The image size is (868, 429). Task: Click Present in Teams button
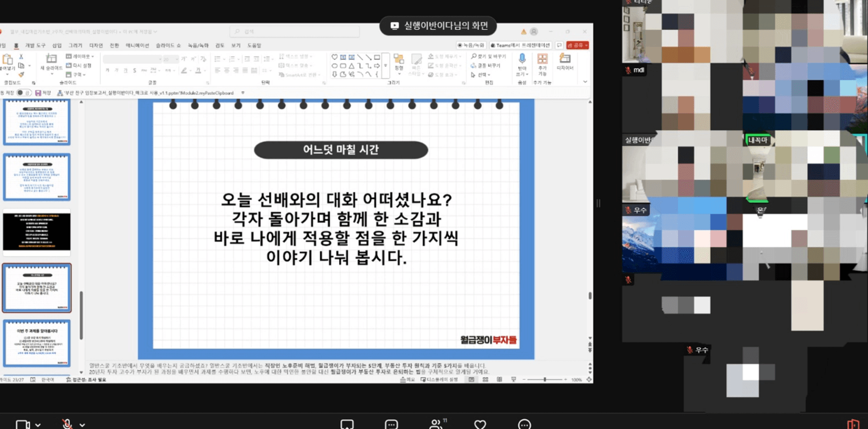(x=520, y=45)
